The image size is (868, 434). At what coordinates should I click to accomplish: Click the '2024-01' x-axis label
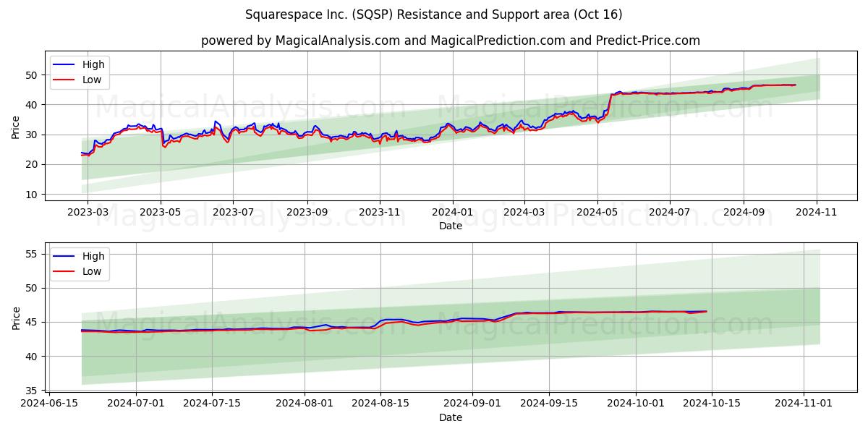coord(453,213)
